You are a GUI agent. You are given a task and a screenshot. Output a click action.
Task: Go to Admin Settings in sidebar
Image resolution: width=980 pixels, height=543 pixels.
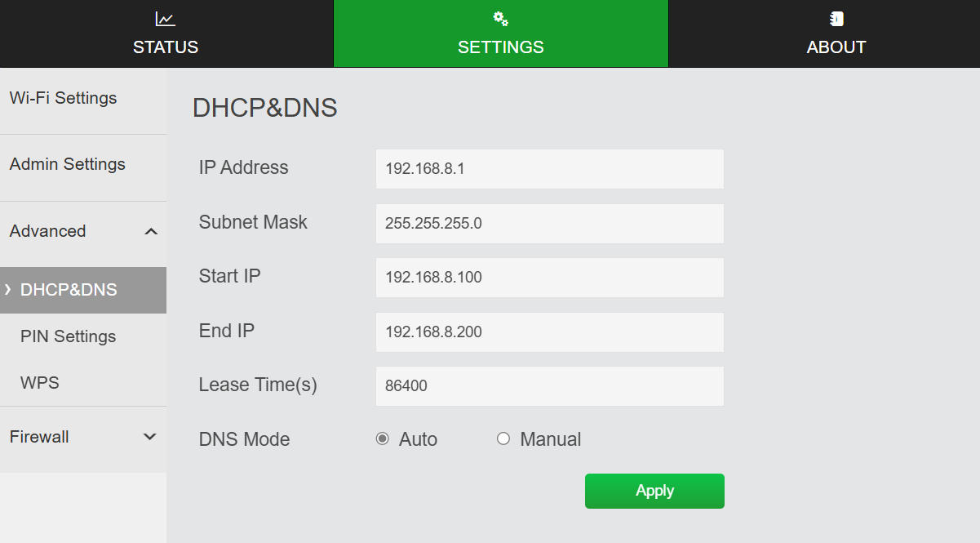coord(68,164)
